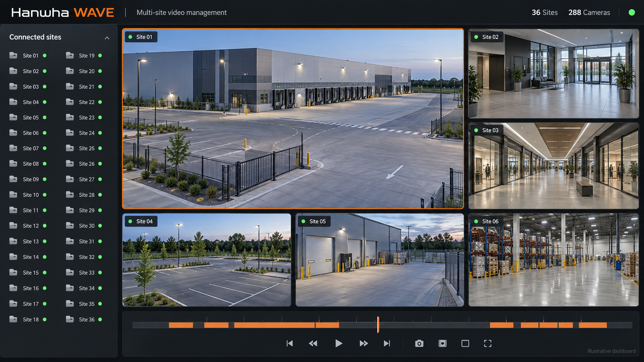Image resolution: width=644 pixels, height=362 pixels.
Task: Open the Site 04 parking lot feed
Action: (x=206, y=260)
